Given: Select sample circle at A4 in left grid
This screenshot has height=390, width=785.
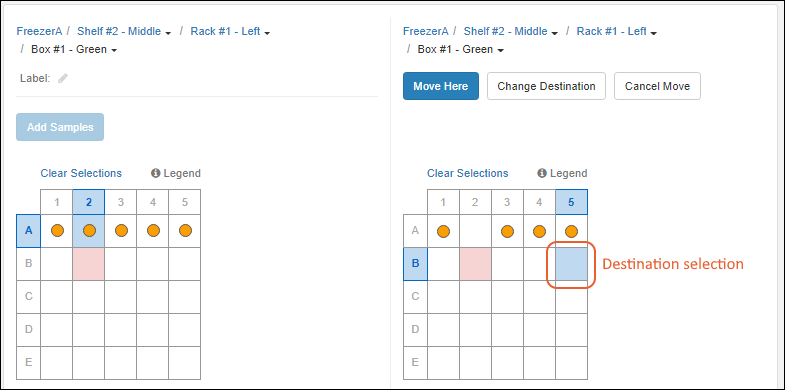Looking at the screenshot, I should coord(153,231).
